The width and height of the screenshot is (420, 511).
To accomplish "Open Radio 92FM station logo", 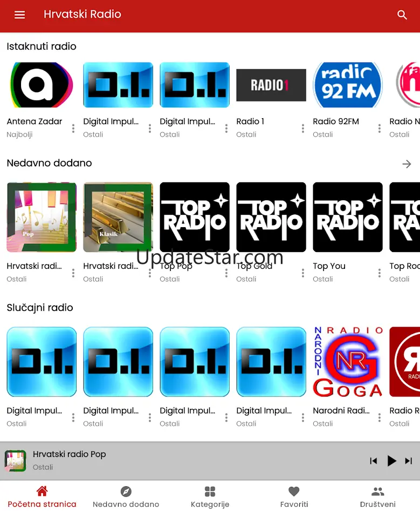I will (x=348, y=85).
